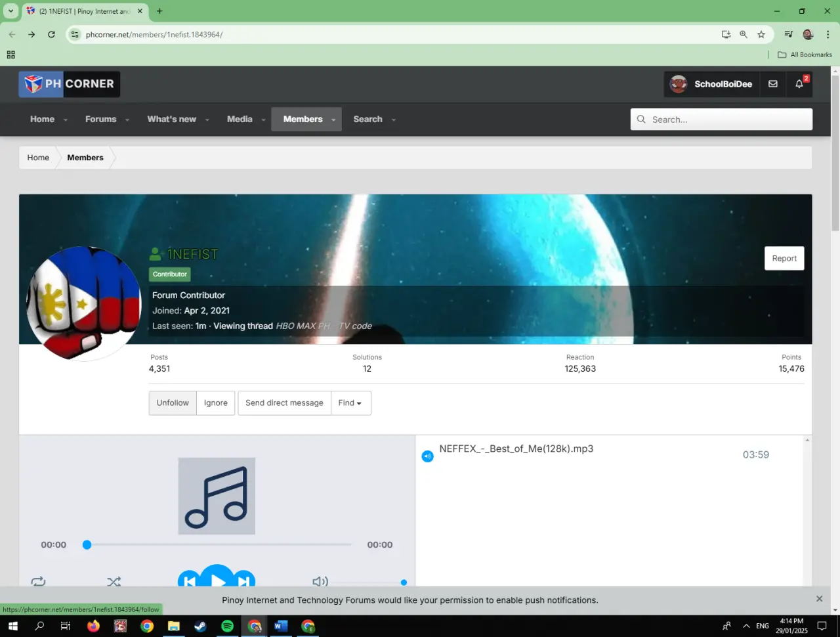Image resolution: width=840 pixels, height=637 pixels.
Task: Open the Windows Start menu
Action: click(x=12, y=626)
